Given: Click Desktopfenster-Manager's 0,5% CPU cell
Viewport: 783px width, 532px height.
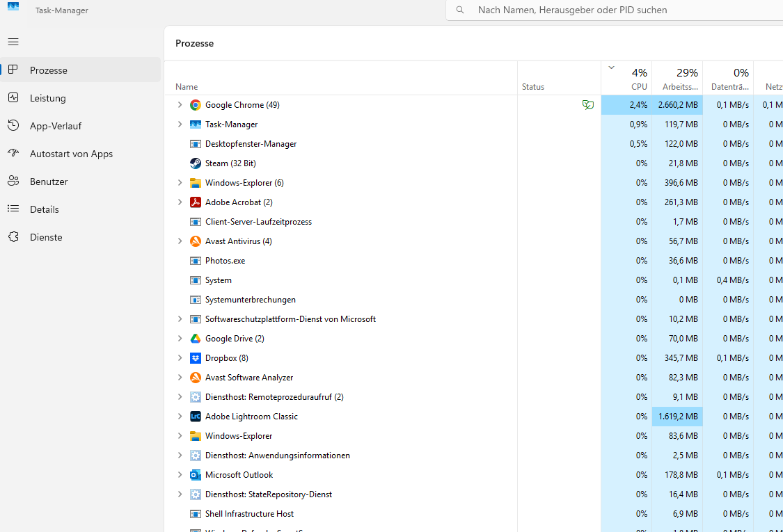Looking at the screenshot, I should pyautogui.click(x=626, y=144).
